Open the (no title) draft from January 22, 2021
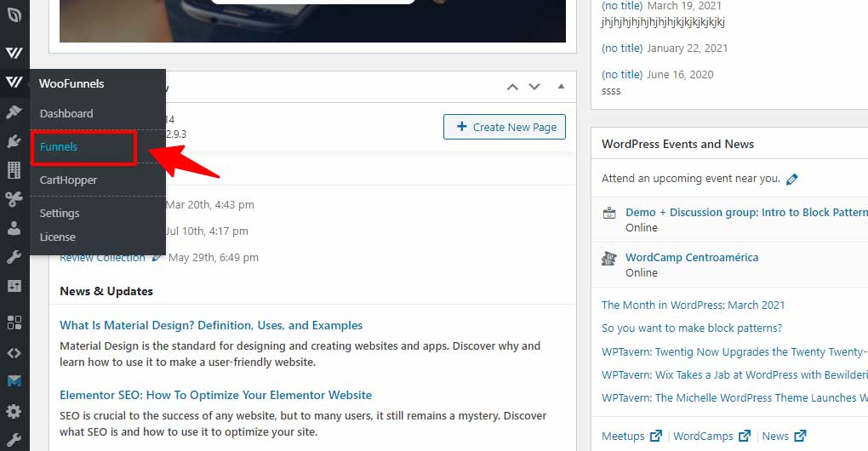 (x=622, y=49)
